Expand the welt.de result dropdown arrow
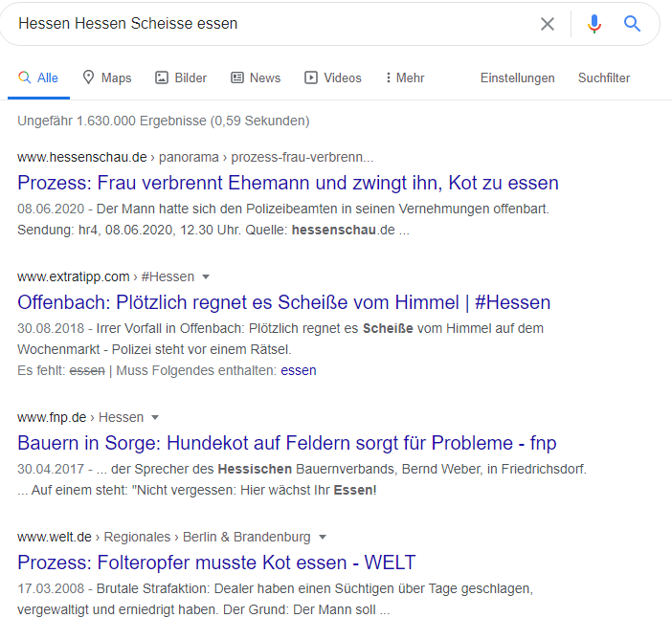This screenshot has height=640, width=672. [x=323, y=538]
